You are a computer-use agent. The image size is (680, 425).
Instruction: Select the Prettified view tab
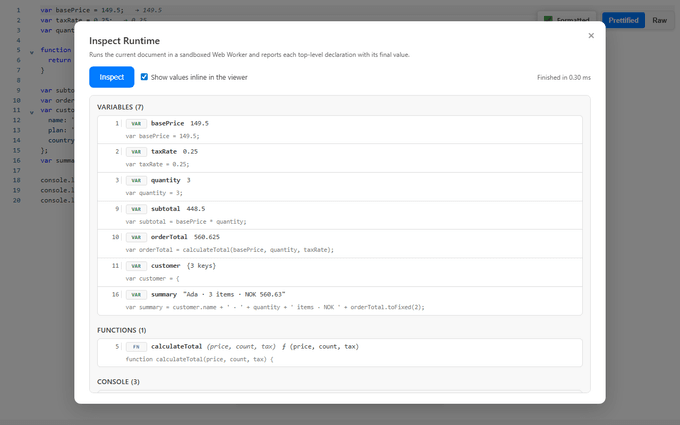point(623,20)
